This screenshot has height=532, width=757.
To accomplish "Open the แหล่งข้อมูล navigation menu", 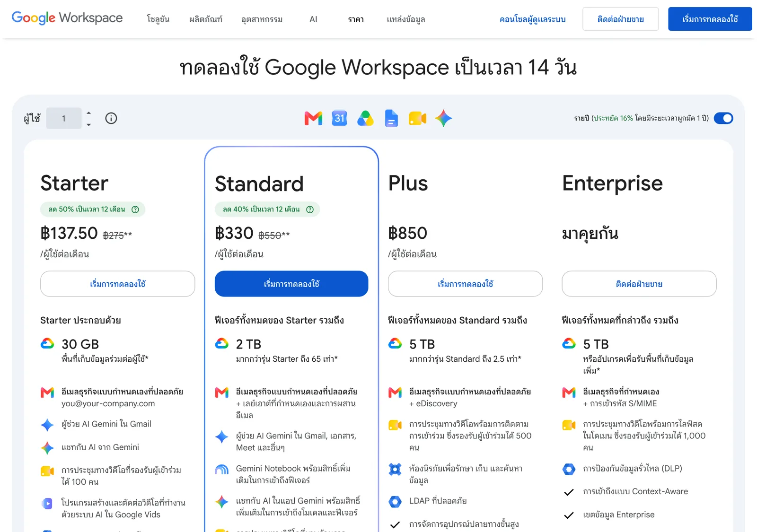I will (406, 19).
